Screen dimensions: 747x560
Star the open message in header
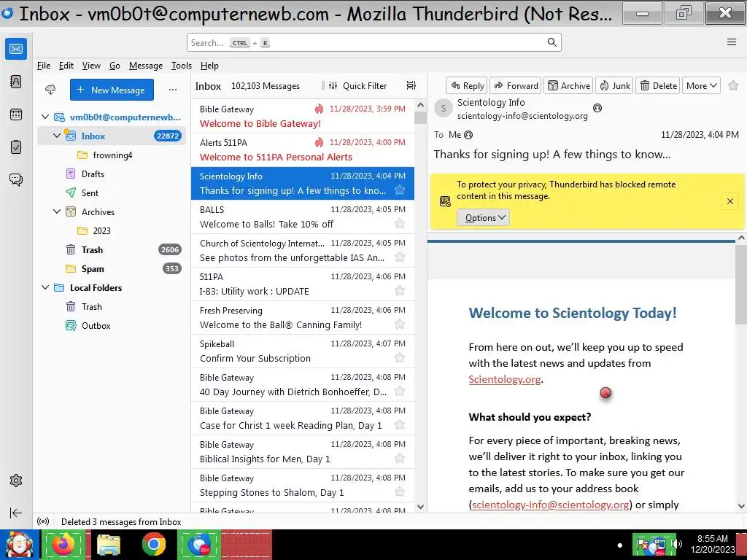tap(733, 86)
